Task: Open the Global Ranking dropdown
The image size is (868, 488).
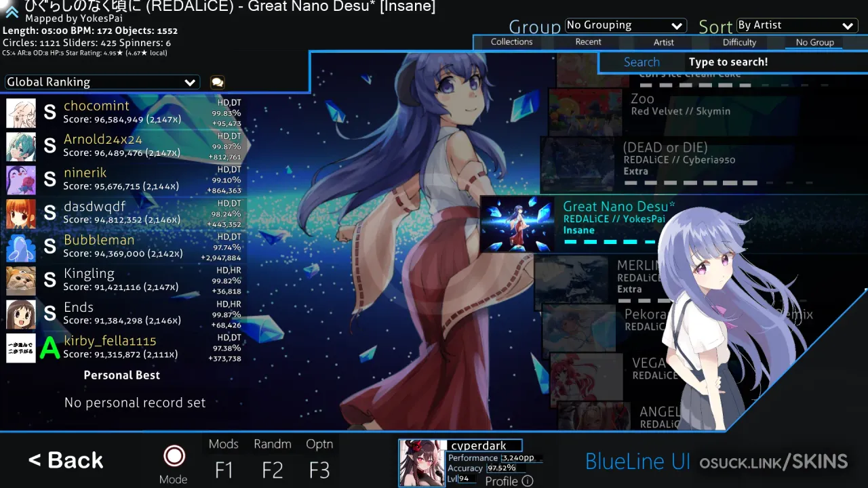Action: pyautogui.click(x=102, y=82)
